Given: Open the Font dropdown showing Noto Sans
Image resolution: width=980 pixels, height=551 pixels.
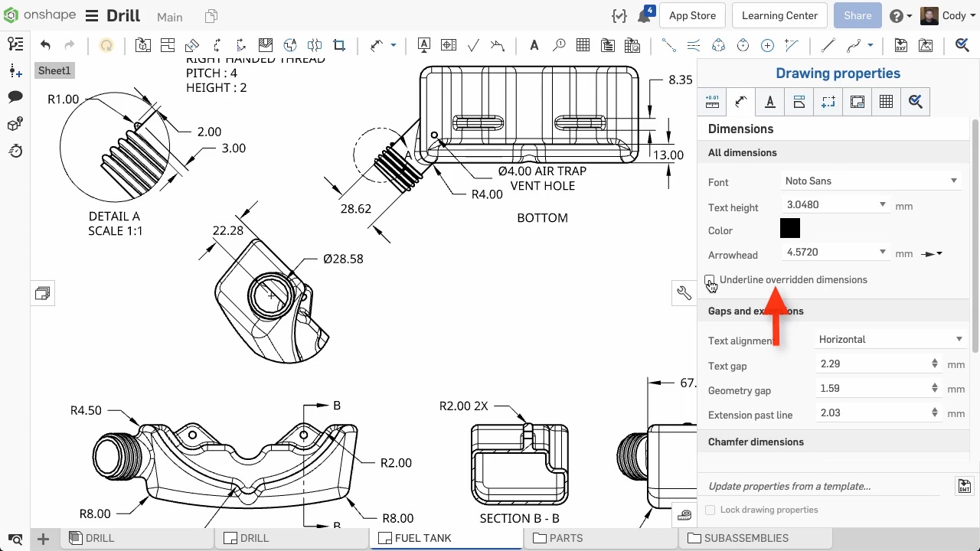Looking at the screenshot, I should 871,181.
